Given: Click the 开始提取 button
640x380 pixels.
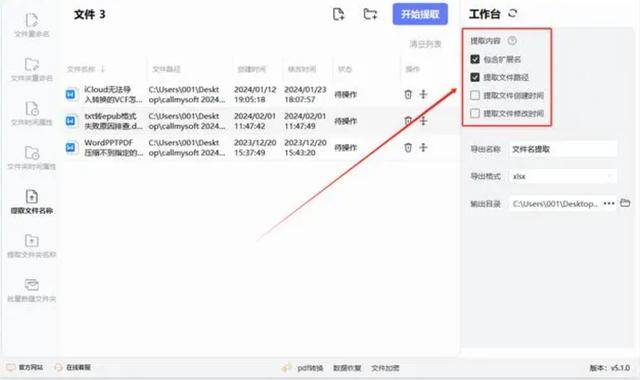Looking at the screenshot, I should [x=420, y=14].
